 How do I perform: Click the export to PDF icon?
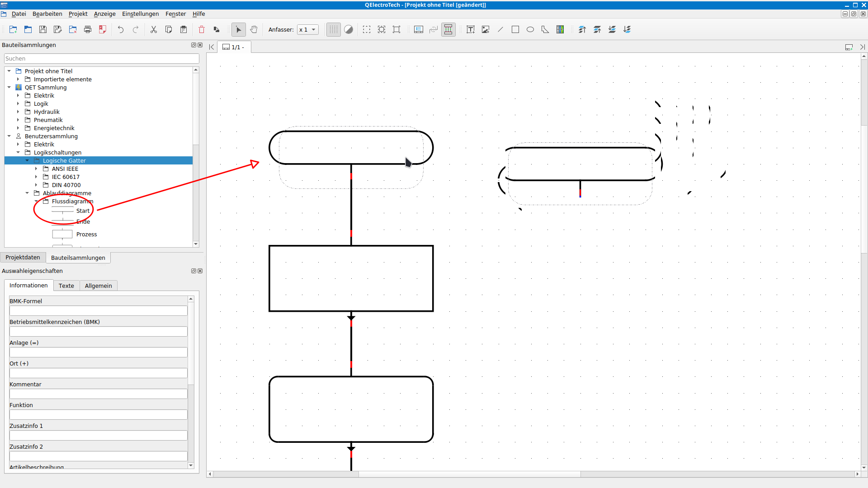[103, 29]
